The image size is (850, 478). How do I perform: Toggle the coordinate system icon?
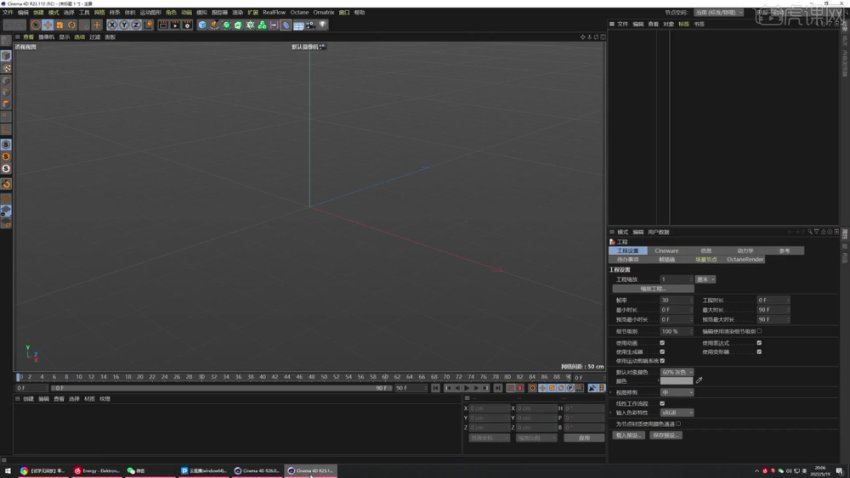pos(148,25)
